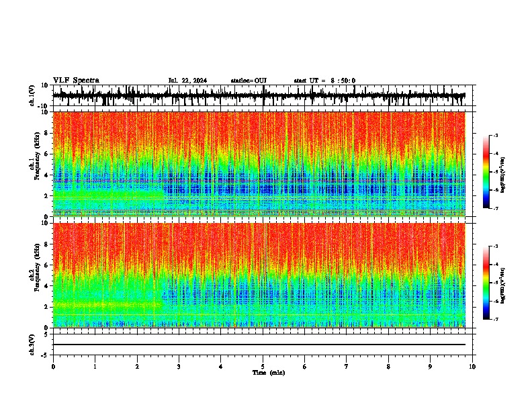The height and width of the screenshot is (411, 532).
Task: Click the time axis tick label "2"
Action: click(x=137, y=367)
